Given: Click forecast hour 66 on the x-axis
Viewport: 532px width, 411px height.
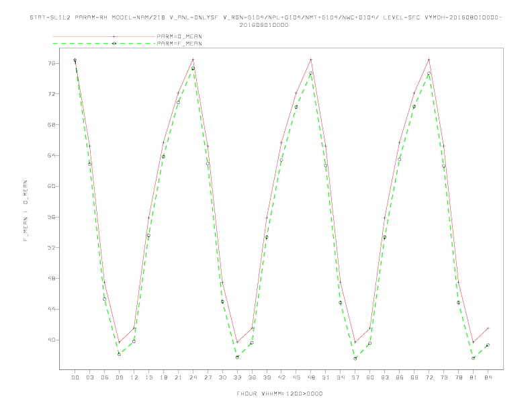Looking at the screenshot, I should pyautogui.click(x=400, y=377).
